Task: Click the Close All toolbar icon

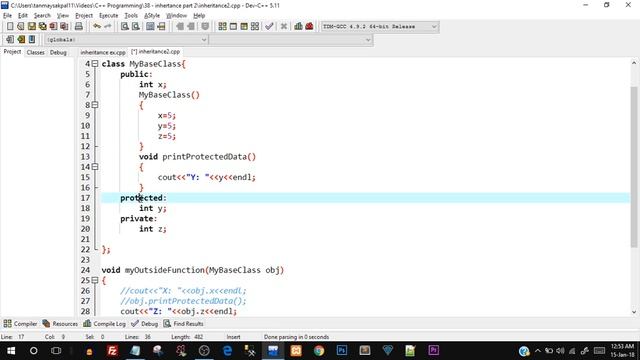Action: [64, 27]
